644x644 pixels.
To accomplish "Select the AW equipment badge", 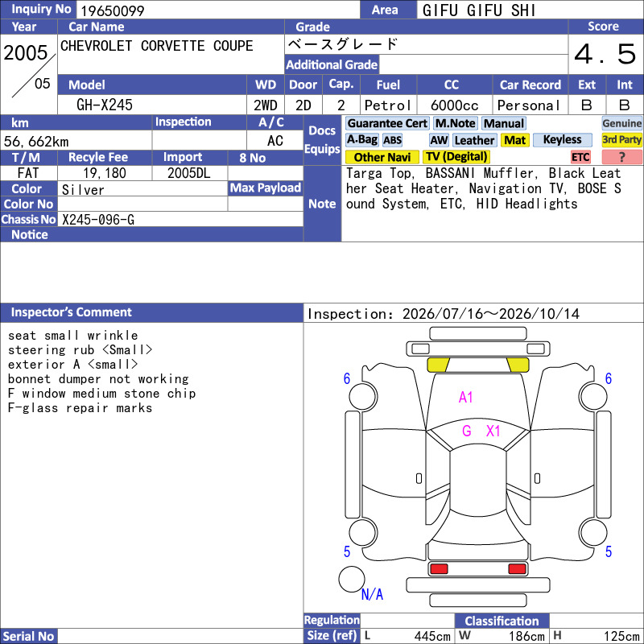I will (x=439, y=140).
